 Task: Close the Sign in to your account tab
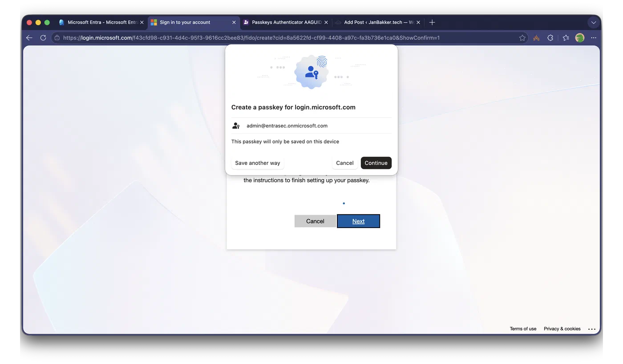[x=234, y=22]
